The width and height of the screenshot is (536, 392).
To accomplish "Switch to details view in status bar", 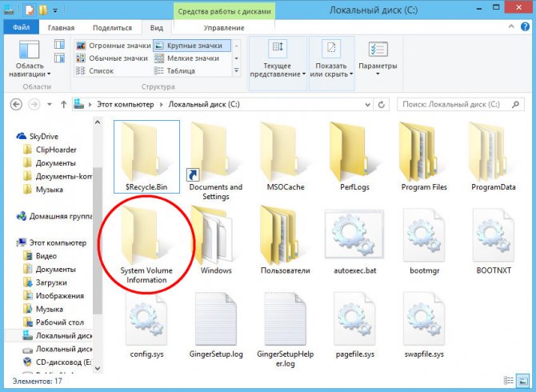I will click(509, 380).
